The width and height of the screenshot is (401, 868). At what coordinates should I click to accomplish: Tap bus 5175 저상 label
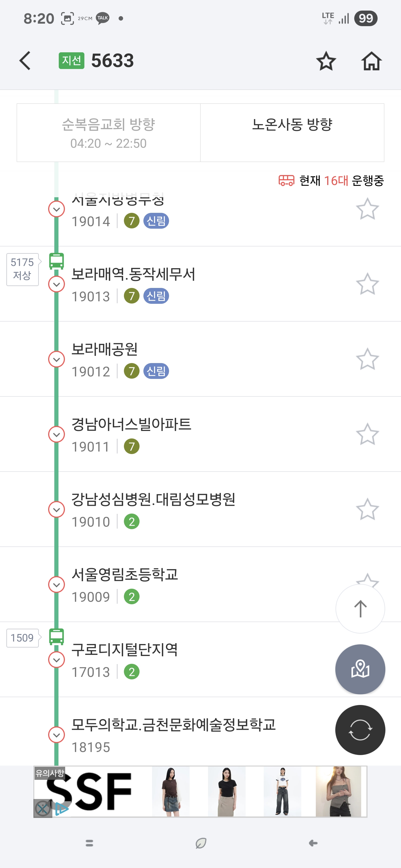click(22, 269)
